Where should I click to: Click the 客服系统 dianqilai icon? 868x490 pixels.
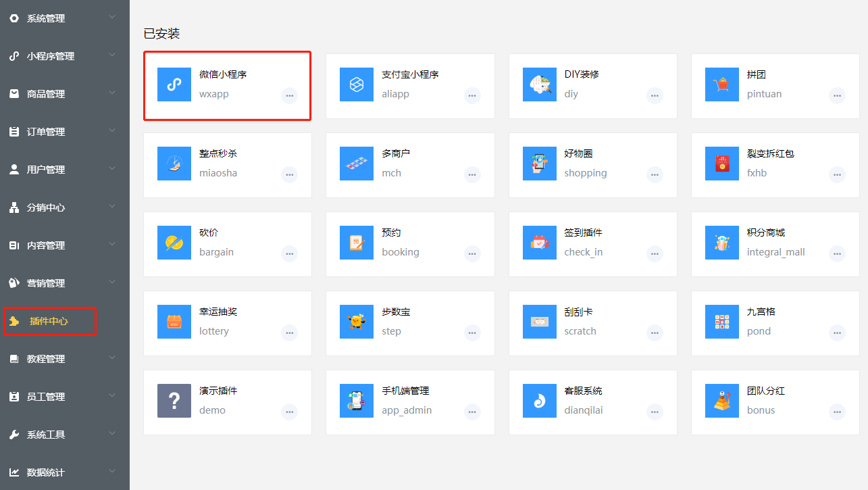pos(540,401)
